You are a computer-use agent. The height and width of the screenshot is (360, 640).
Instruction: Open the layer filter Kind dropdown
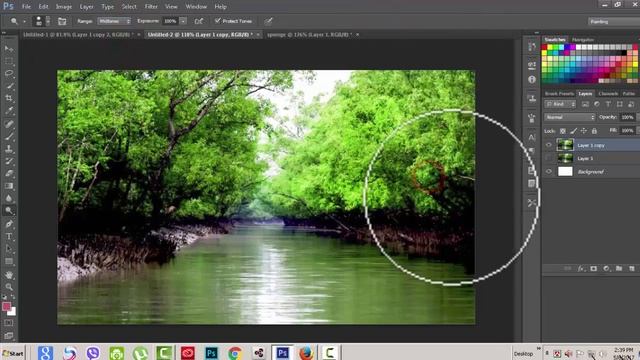coord(560,104)
